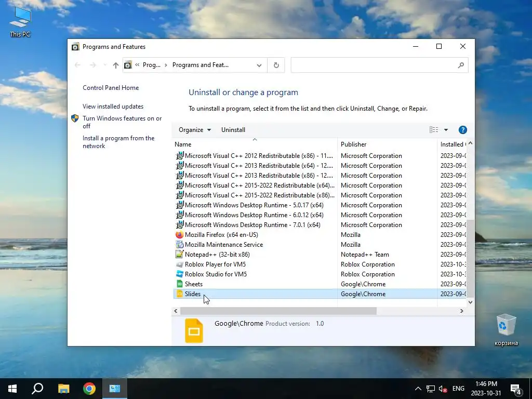Click Install a program from the network

(x=118, y=142)
